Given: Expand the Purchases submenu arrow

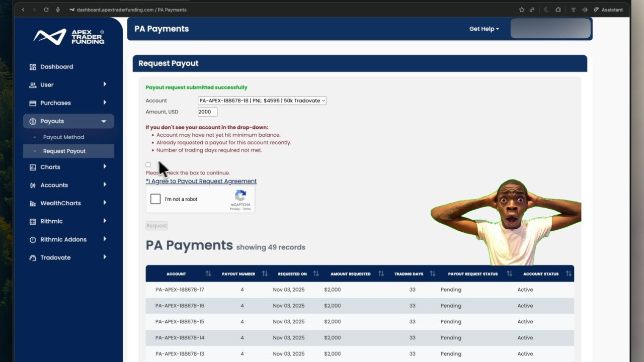Looking at the screenshot, I should (105, 103).
